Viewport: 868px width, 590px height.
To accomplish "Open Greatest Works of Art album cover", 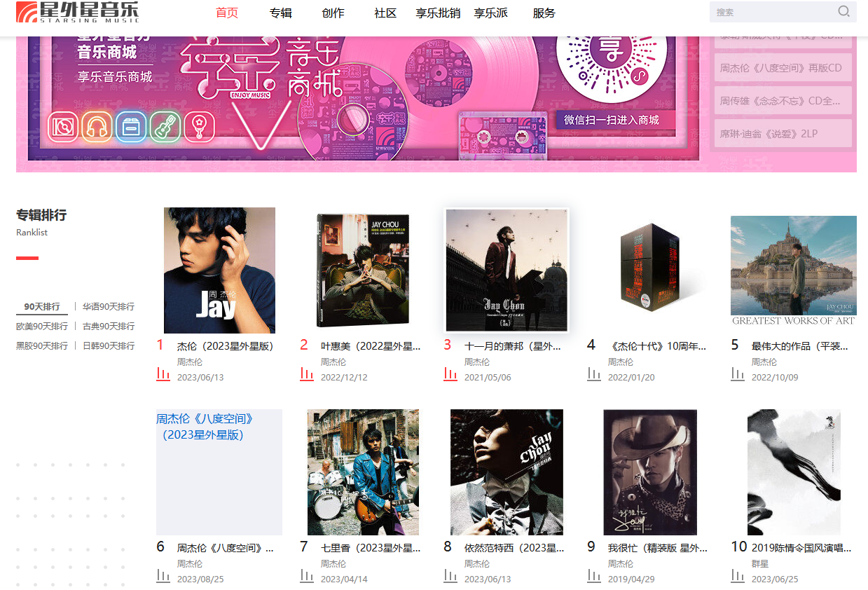I will coord(794,270).
